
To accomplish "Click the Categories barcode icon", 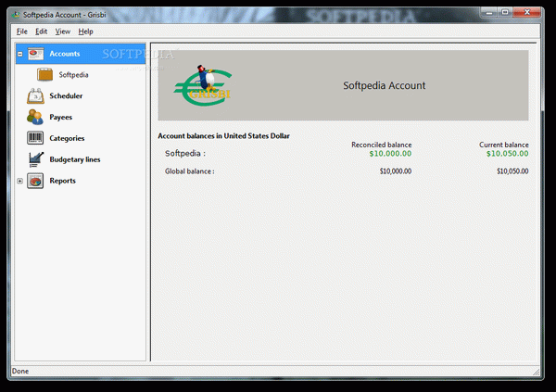I will [x=35, y=138].
